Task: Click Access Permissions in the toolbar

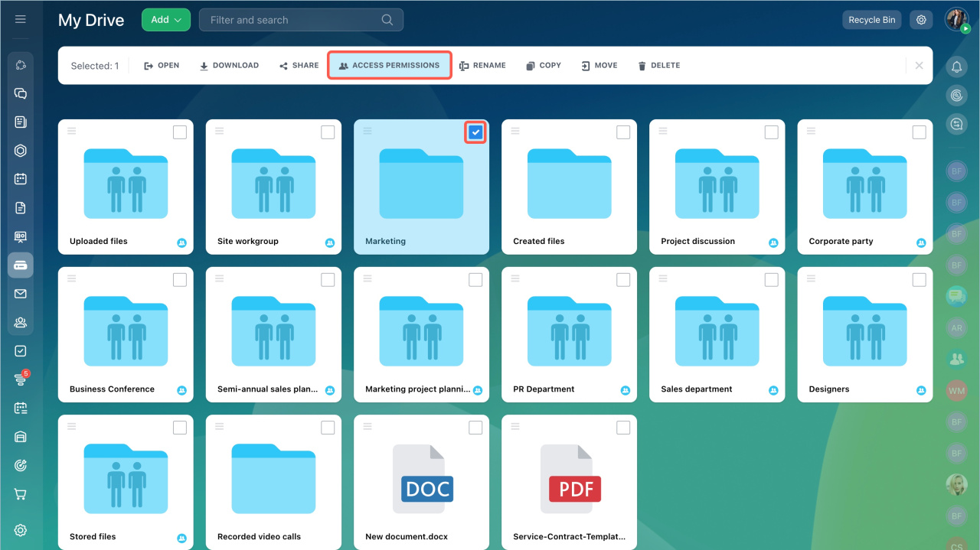Action: [390, 66]
